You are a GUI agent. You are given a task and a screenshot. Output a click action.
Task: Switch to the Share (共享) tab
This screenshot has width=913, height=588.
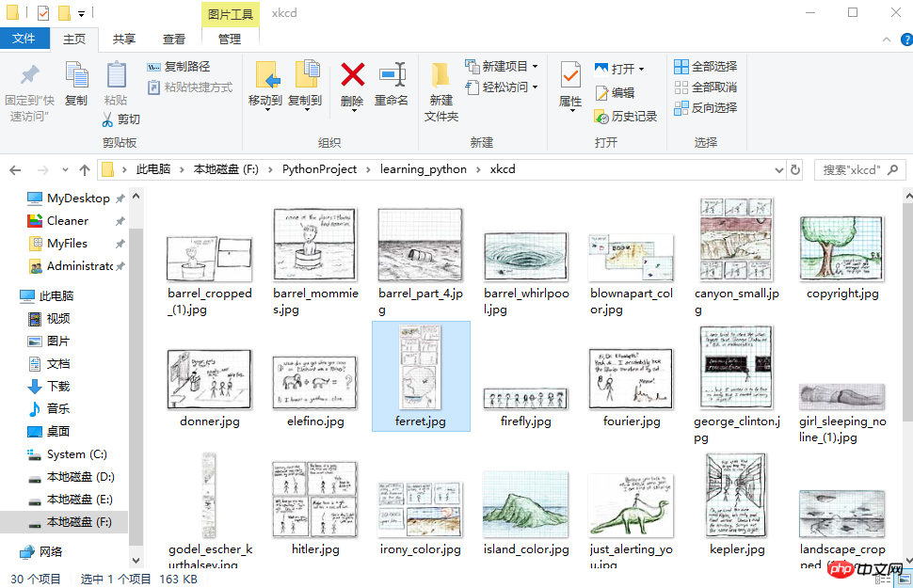point(124,39)
